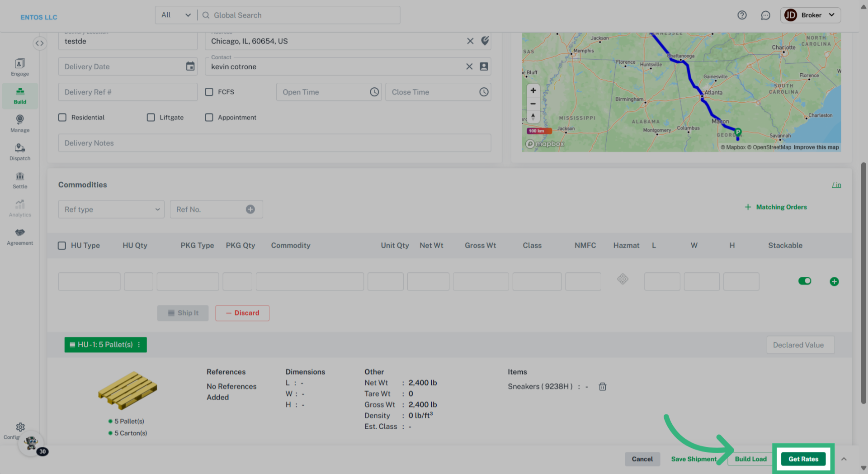Click the Delivery Notes input field

274,143
